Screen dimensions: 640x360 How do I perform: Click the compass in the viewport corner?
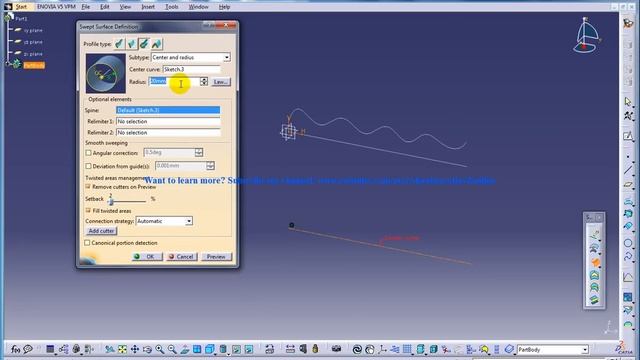(586, 36)
